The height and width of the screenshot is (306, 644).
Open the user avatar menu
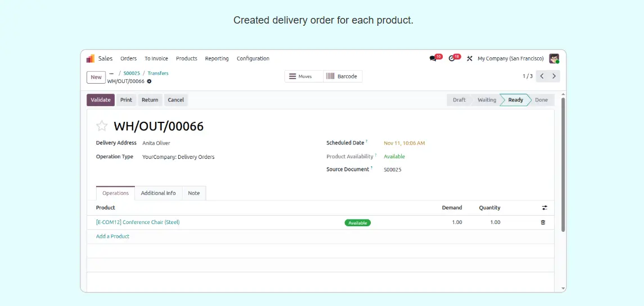(554, 58)
